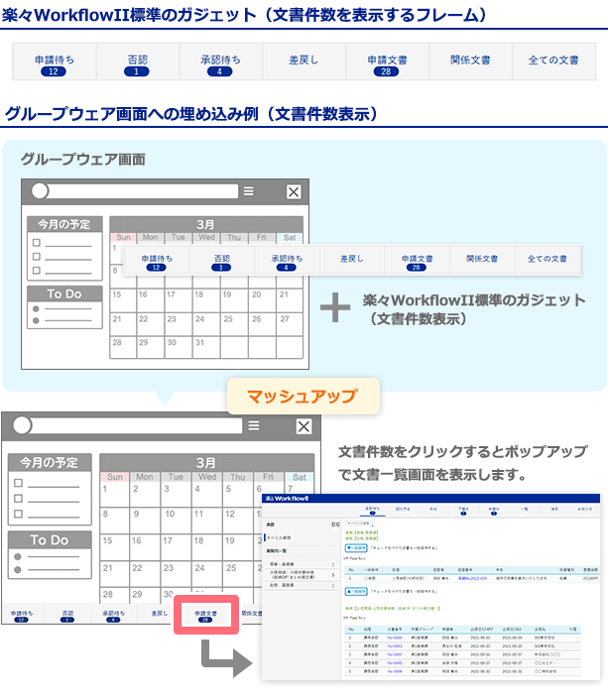
Task: Click 申請文書 in the gadget overlaying the upper calendar
Action: 417,260
